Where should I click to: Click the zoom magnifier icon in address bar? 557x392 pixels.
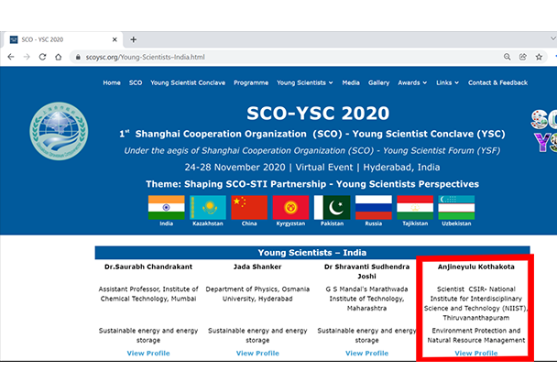click(x=507, y=57)
